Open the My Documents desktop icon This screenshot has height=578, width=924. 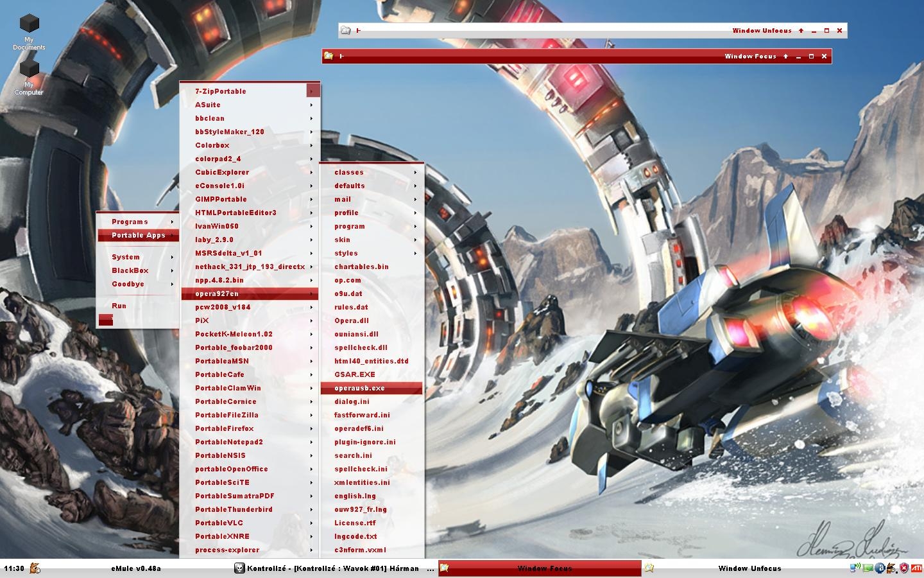(29, 31)
